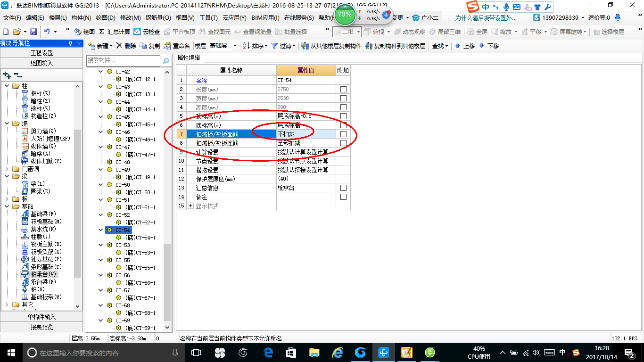Open 报表预览 navigation section
Image resolution: width=644 pixels, height=362 pixels.
tap(41, 327)
